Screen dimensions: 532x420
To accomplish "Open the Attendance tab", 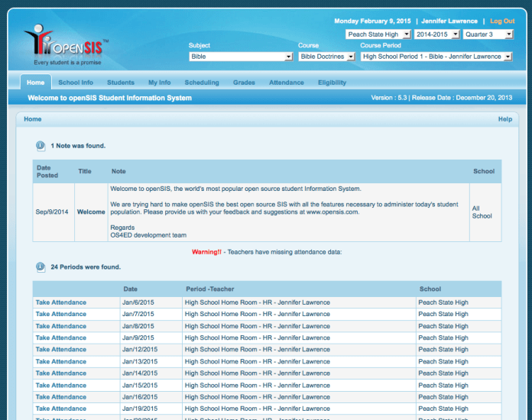I will (287, 82).
